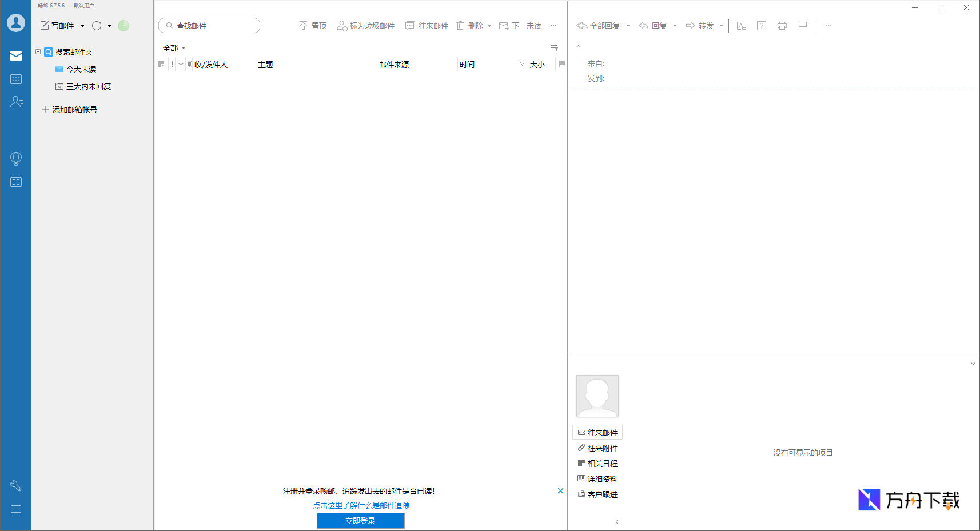980x531 pixels.
Task: Open the 写邮件 dropdown arrow
Action: coord(83,26)
